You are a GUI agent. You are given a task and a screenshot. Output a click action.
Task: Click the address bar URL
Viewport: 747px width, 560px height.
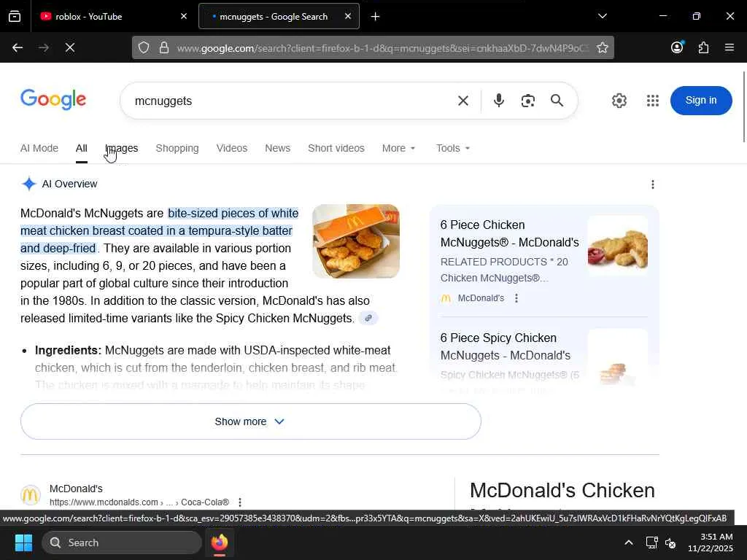382,48
